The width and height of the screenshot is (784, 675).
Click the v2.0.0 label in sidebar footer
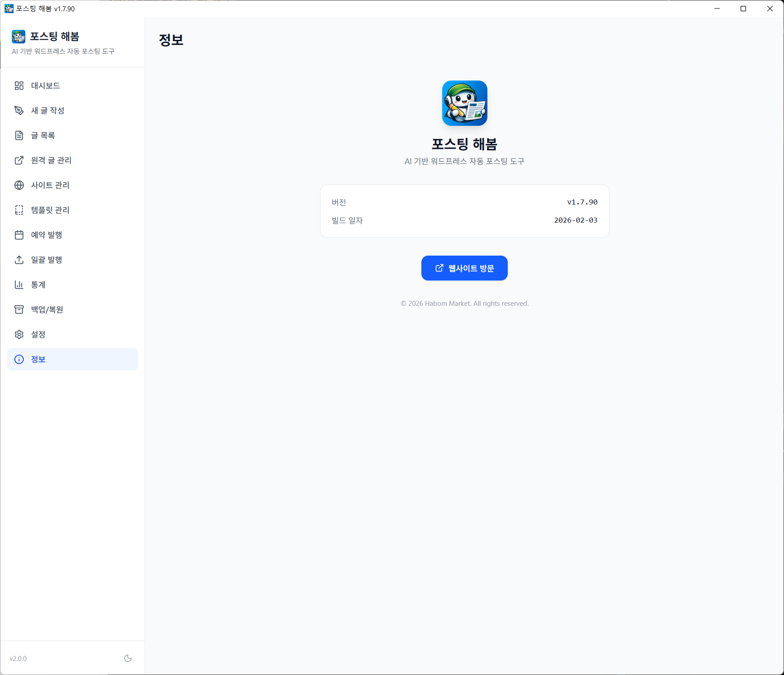click(18, 659)
